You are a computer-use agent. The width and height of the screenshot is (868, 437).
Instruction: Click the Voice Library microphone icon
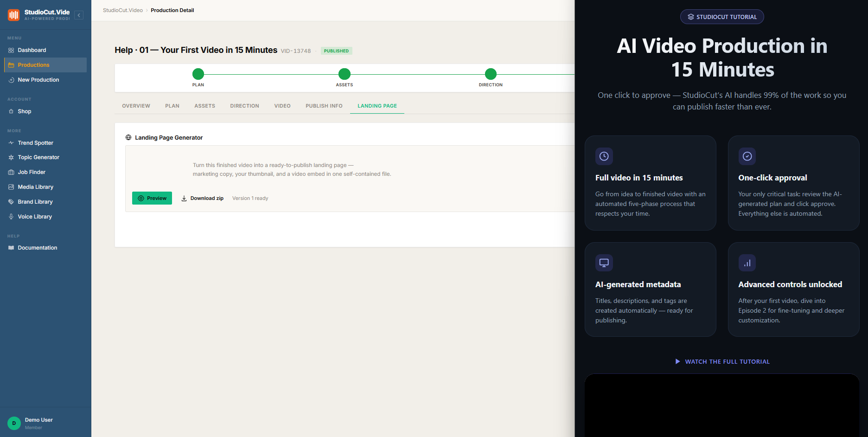point(11,217)
